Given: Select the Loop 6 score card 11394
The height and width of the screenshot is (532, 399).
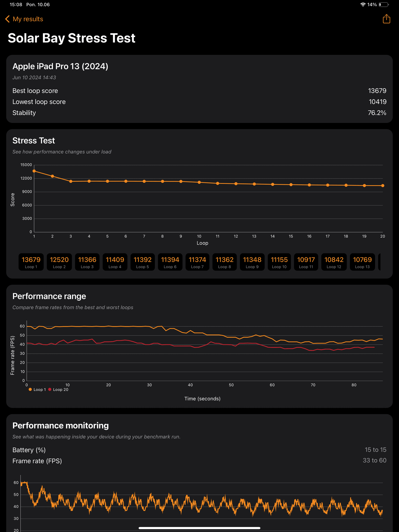Looking at the screenshot, I should click(x=170, y=262).
